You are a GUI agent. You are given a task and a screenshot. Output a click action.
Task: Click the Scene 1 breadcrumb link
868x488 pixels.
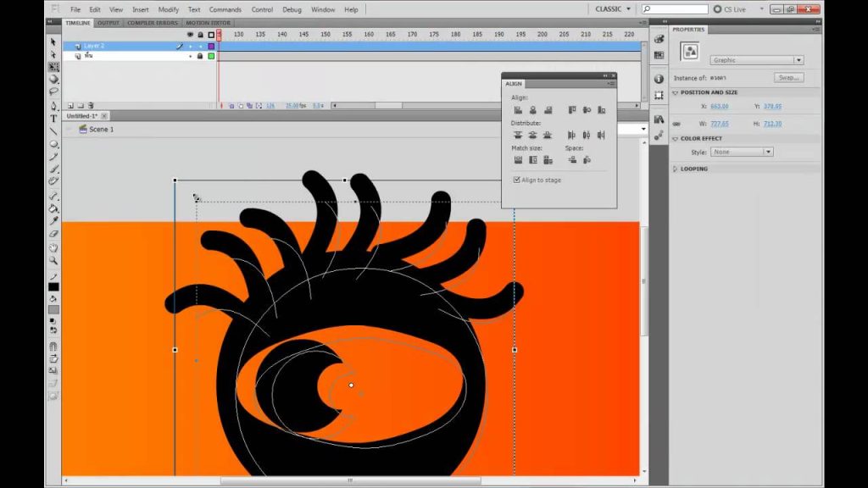102,129
